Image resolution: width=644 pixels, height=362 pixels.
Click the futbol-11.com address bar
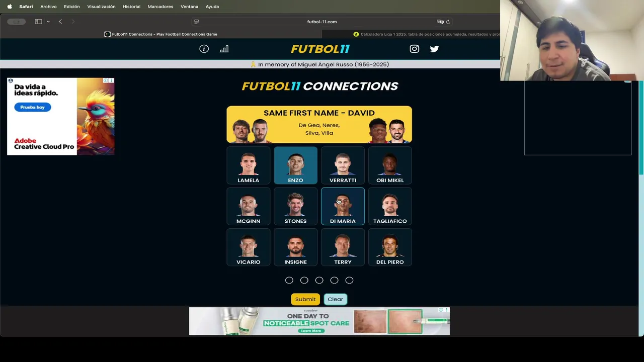[x=322, y=22]
